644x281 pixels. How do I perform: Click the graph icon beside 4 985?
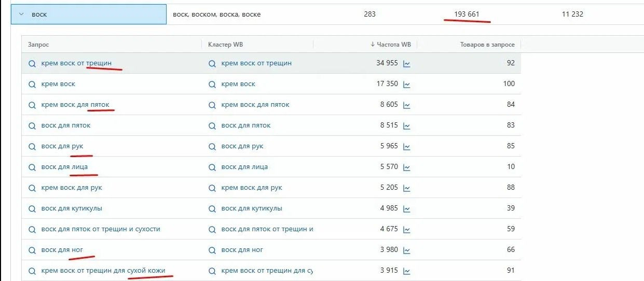[407, 209]
